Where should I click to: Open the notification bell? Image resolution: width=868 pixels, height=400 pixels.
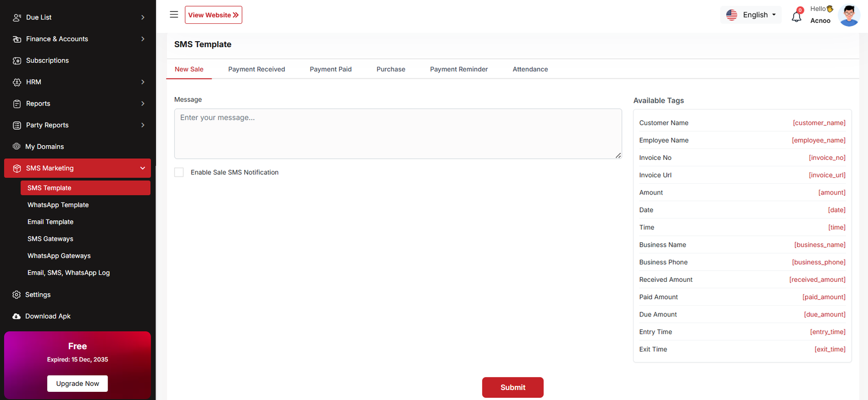(796, 16)
